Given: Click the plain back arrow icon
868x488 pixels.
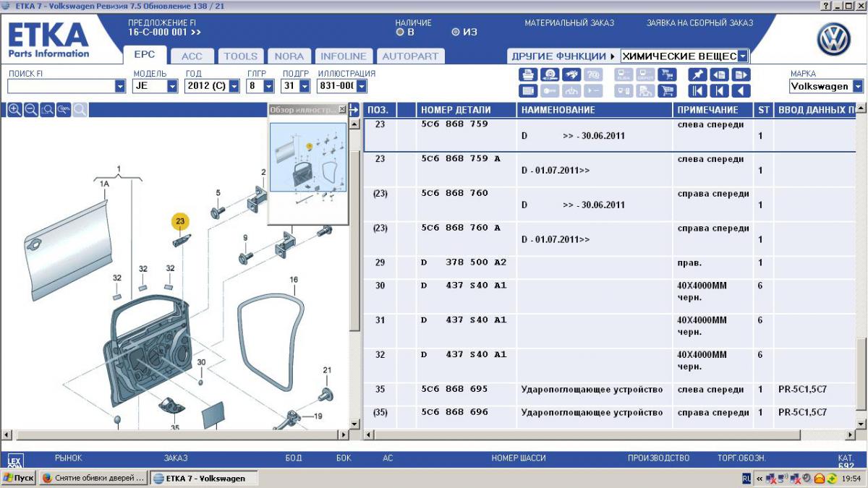Looking at the screenshot, I should [741, 91].
